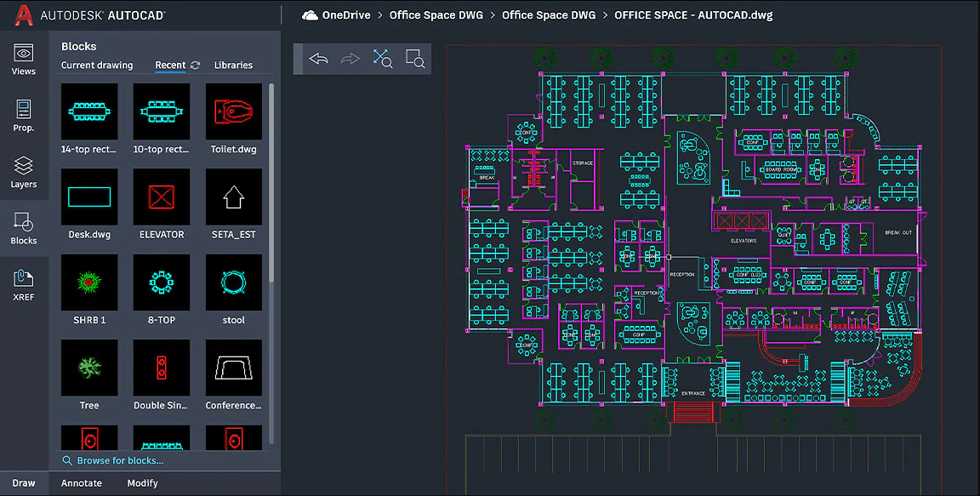980x496 pixels.
Task: Click the search icon beside Browse for blocks
Action: [x=67, y=460]
